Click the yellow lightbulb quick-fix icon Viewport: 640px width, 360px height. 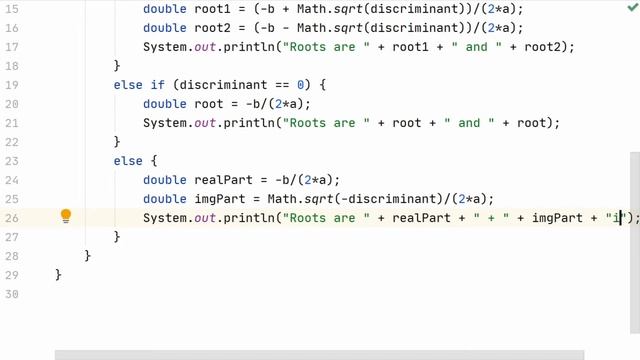(x=66, y=216)
